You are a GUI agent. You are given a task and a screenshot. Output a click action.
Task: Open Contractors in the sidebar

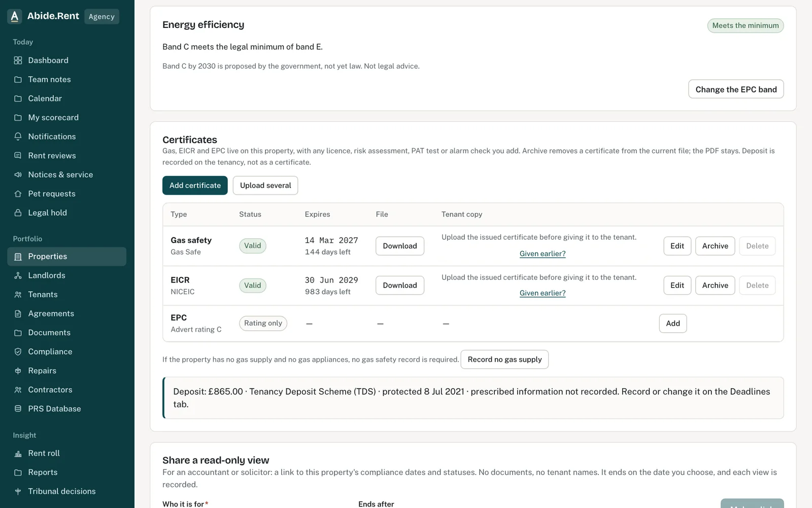point(66,390)
